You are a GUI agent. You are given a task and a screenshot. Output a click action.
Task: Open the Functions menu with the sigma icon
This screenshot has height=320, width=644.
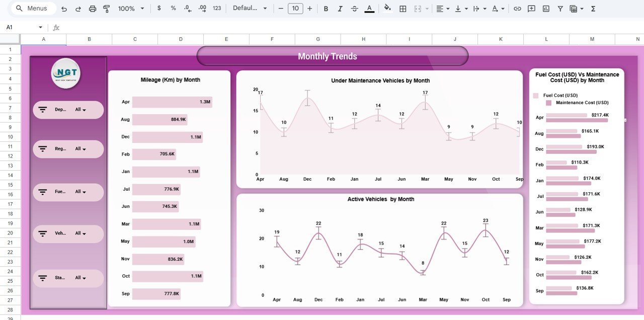594,9
